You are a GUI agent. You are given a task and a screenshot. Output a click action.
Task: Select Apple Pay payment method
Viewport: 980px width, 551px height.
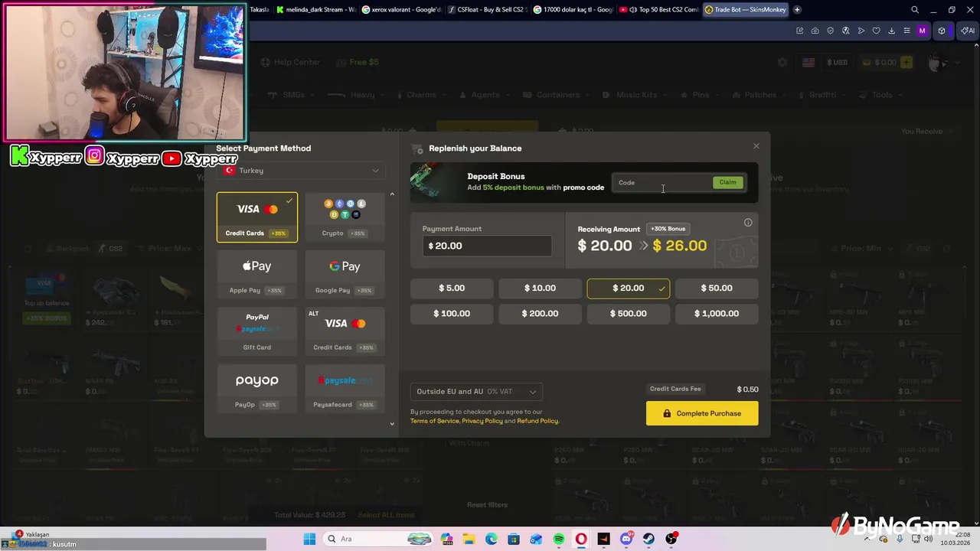[x=257, y=275]
